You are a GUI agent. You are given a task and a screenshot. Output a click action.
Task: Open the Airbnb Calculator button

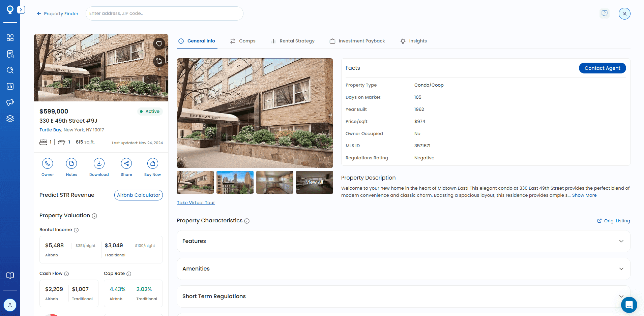click(139, 195)
